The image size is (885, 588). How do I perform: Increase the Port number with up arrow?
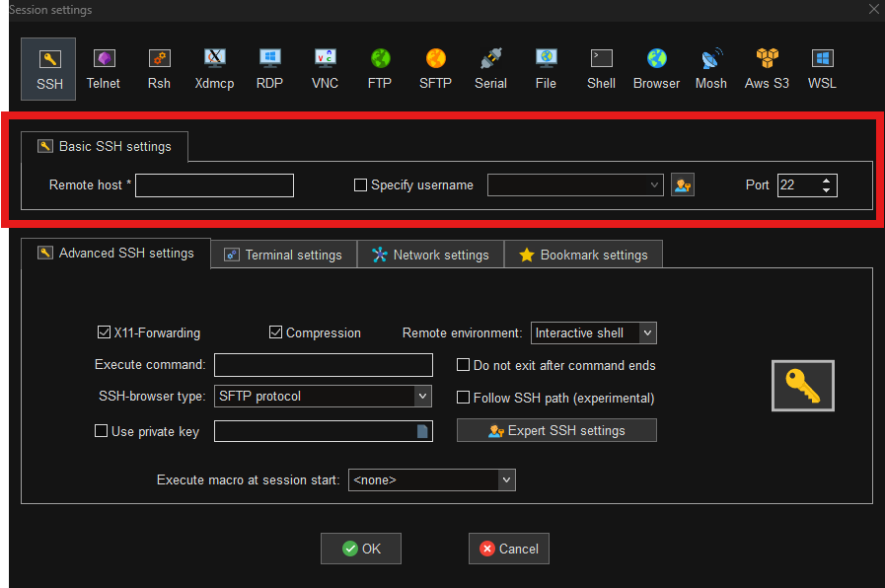pos(827,180)
